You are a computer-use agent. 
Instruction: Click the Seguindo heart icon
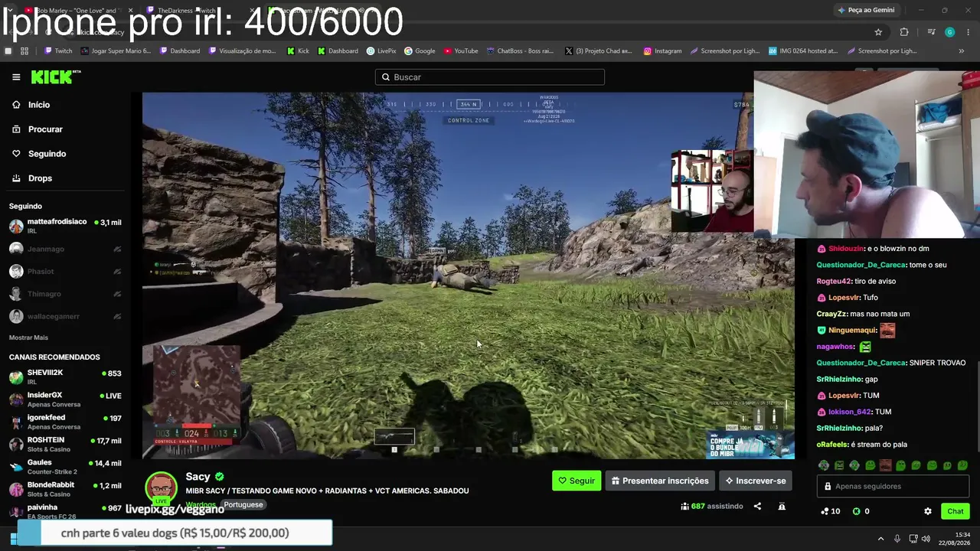16,154
